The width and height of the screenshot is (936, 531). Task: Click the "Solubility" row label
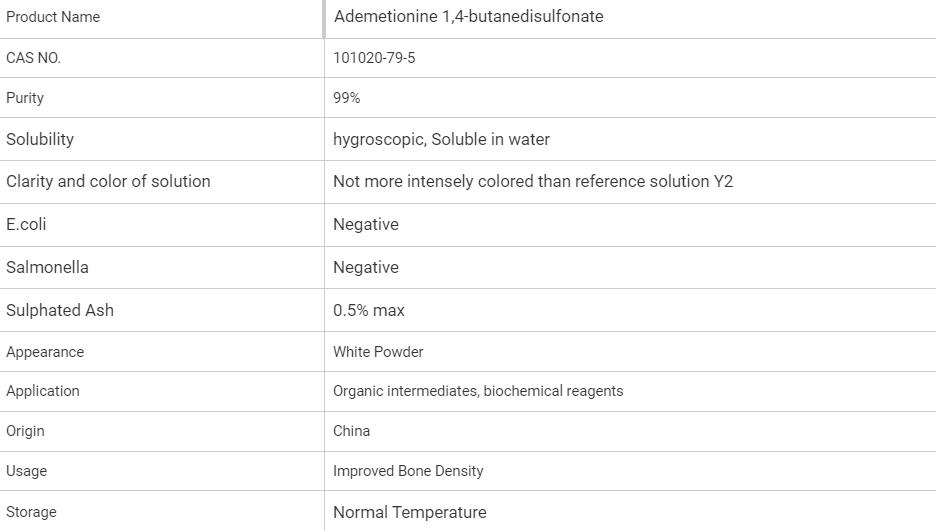point(40,139)
